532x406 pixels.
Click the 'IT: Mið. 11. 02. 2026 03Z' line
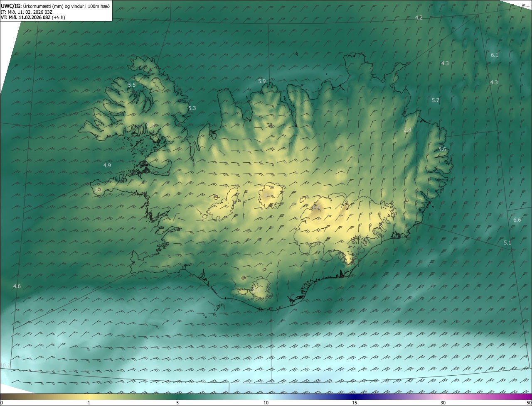pyautogui.click(x=27, y=12)
